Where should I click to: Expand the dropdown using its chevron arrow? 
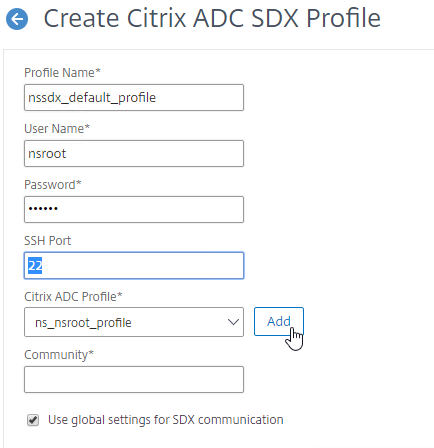click(x=233, y=322)
